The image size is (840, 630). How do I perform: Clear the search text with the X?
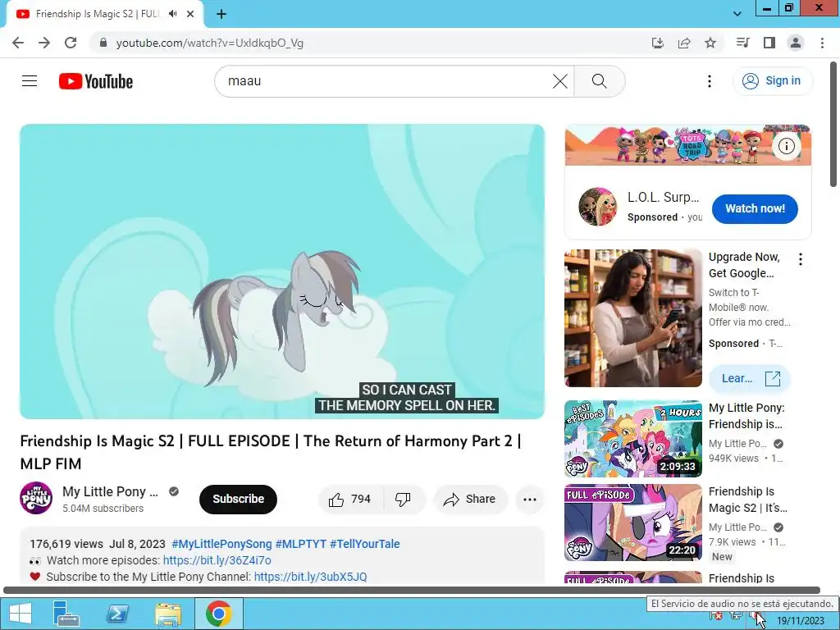coord(559,81)
